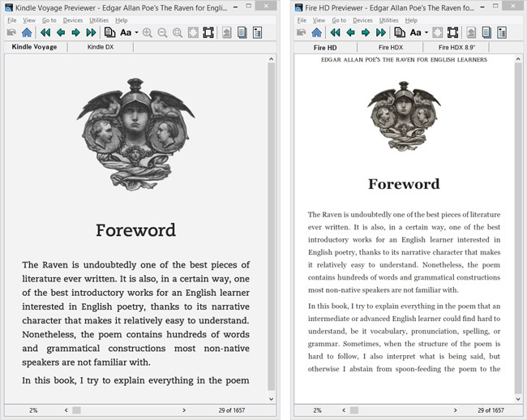This screenshot has width=527, height=420.
Task: Switch to the Kindle DX device tab
Action: (x=101, y=47)
